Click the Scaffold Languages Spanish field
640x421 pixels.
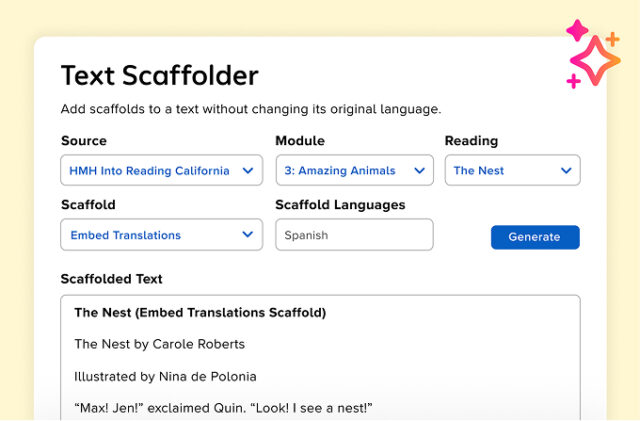[x=354, y=235]
